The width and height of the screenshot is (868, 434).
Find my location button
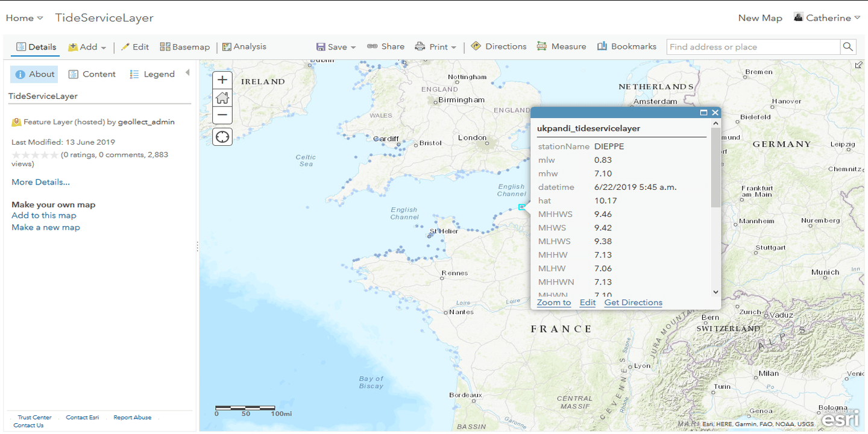tap(222, 137)
